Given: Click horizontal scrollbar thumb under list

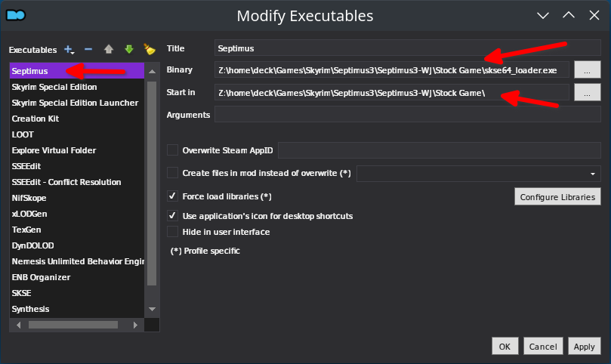Looking at the screenshot, I should coord(73,325).
